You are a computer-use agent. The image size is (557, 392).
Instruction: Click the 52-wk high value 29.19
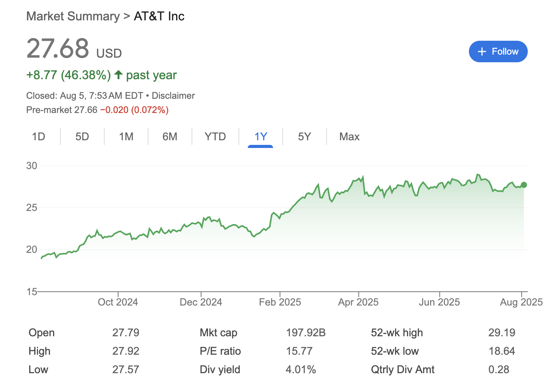(502, 333)
